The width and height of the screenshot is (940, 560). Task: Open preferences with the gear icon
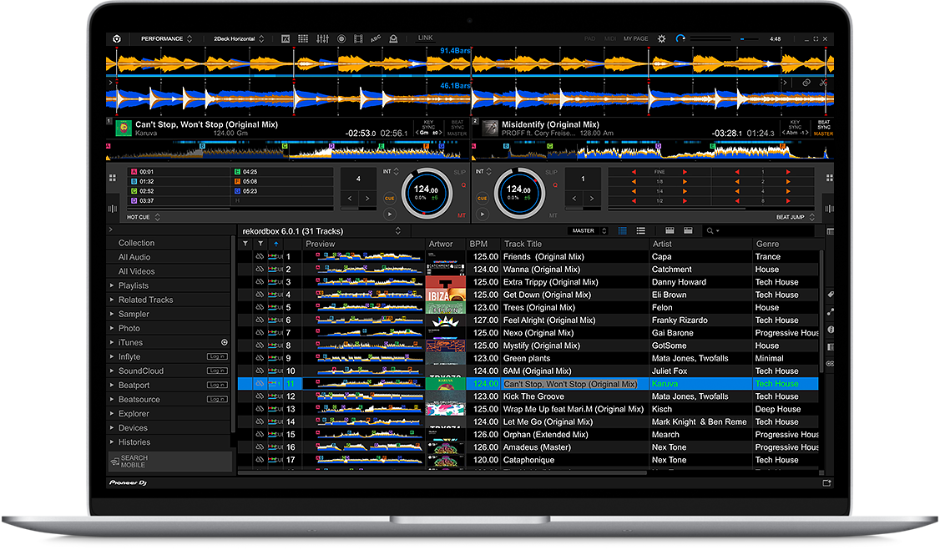click(662, 39)
